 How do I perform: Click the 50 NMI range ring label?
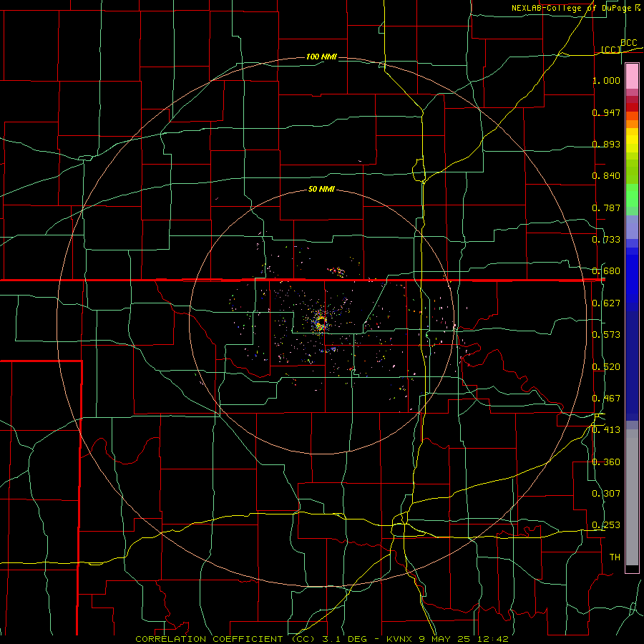(321, 190)
